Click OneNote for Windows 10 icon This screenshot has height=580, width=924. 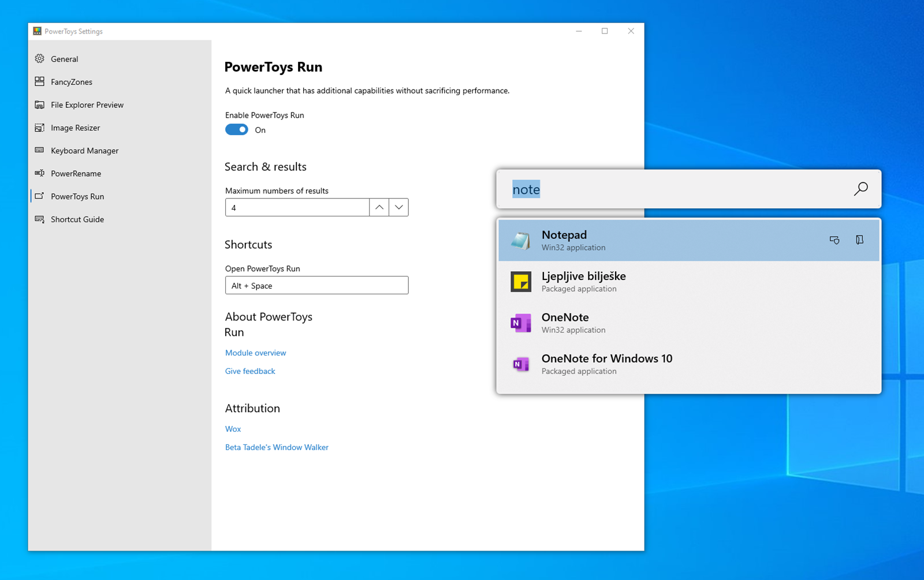pos(521,364)
